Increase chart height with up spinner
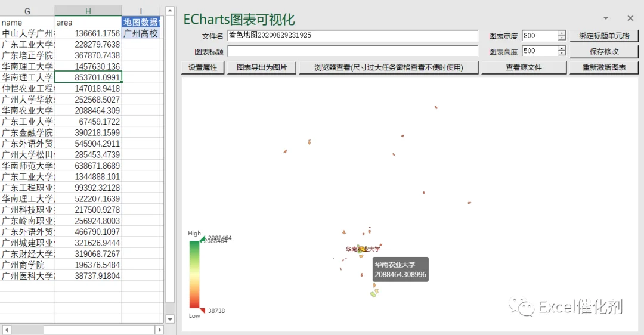The height and width of the screenshot is (335, 644). 562,49
